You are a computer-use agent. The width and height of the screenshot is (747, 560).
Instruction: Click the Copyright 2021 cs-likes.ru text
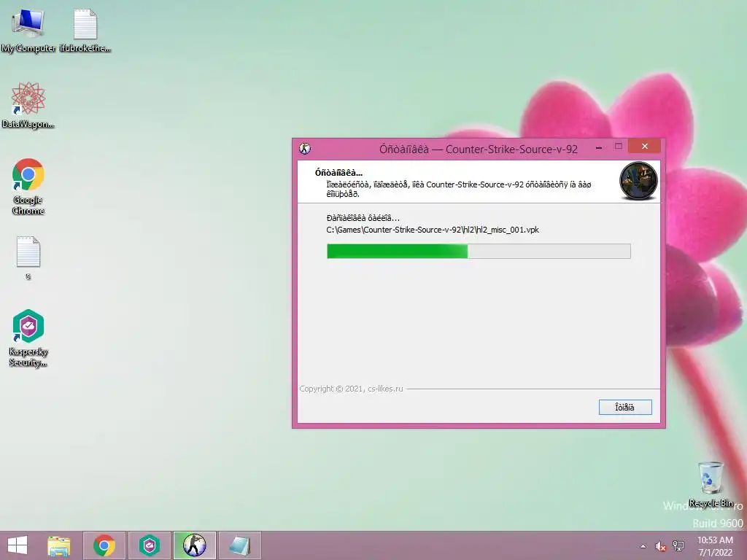[351, 389]
